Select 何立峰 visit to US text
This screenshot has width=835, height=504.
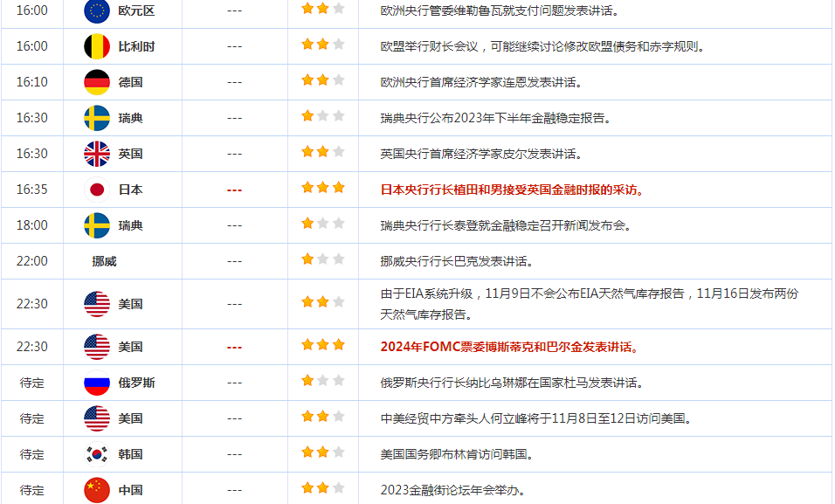537,418
